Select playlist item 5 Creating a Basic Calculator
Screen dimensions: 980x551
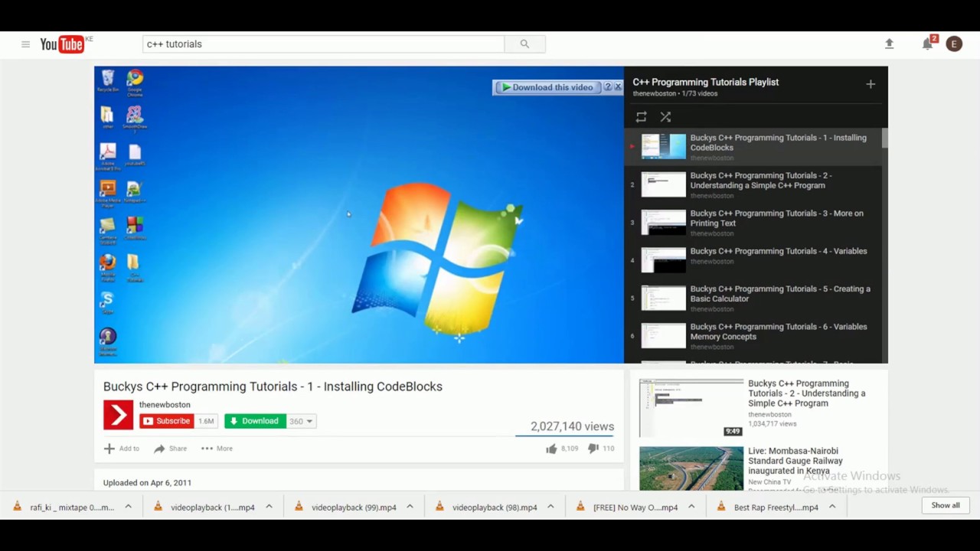753,298
